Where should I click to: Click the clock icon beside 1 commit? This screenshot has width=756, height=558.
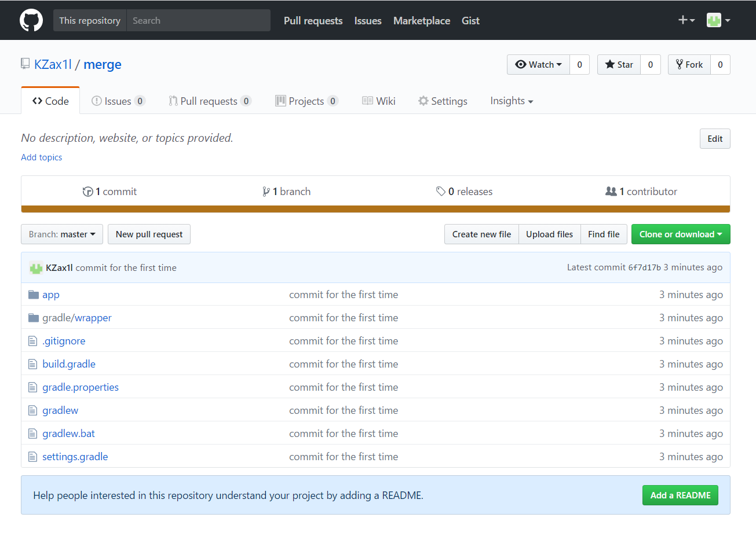88,192
